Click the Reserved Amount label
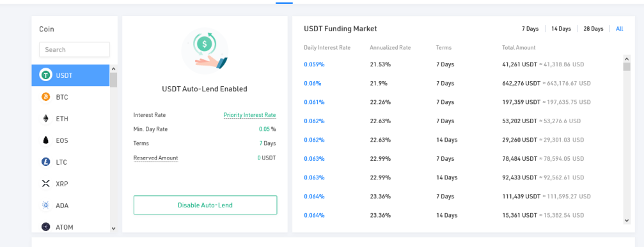 tap(155, 158)
